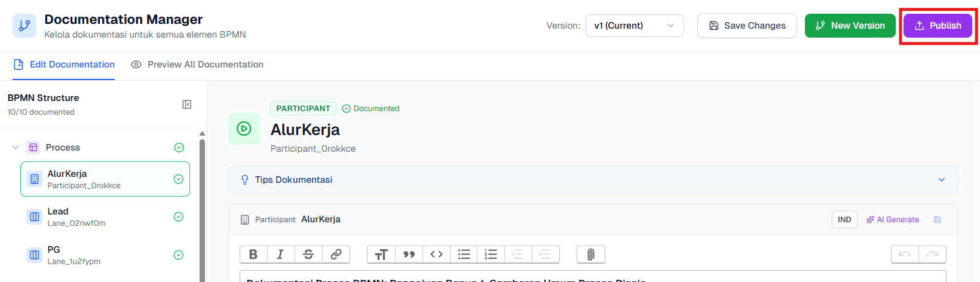Create a New Version

tap(850, 26)
